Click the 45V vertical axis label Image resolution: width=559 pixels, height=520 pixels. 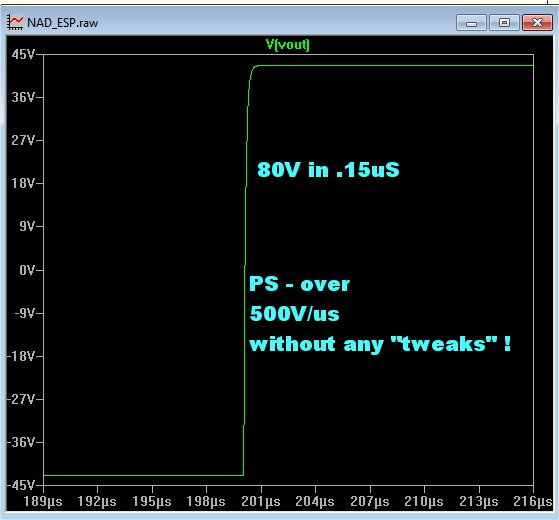(24, 55)
